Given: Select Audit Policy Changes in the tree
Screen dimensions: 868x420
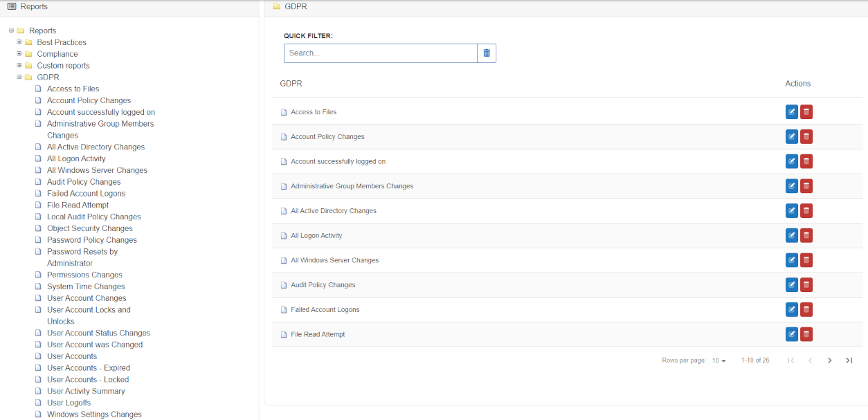Looking at the screenshot, I should click(x=84, y=182).
